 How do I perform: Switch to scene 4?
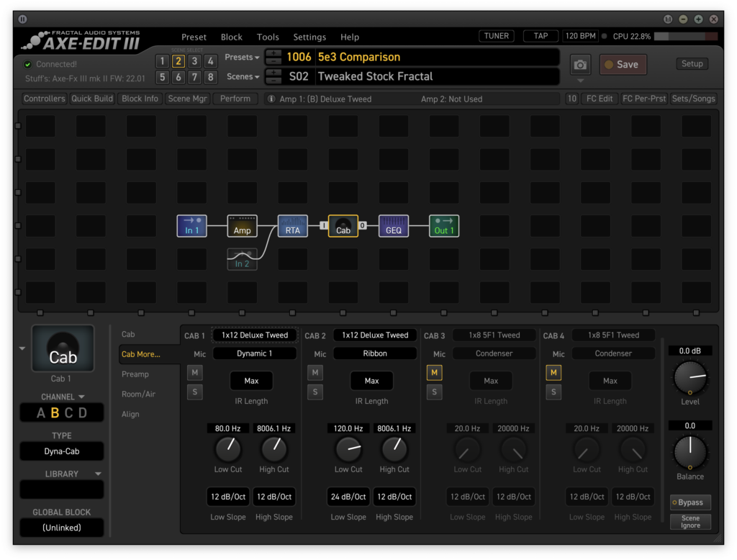[x=211, y=61]
